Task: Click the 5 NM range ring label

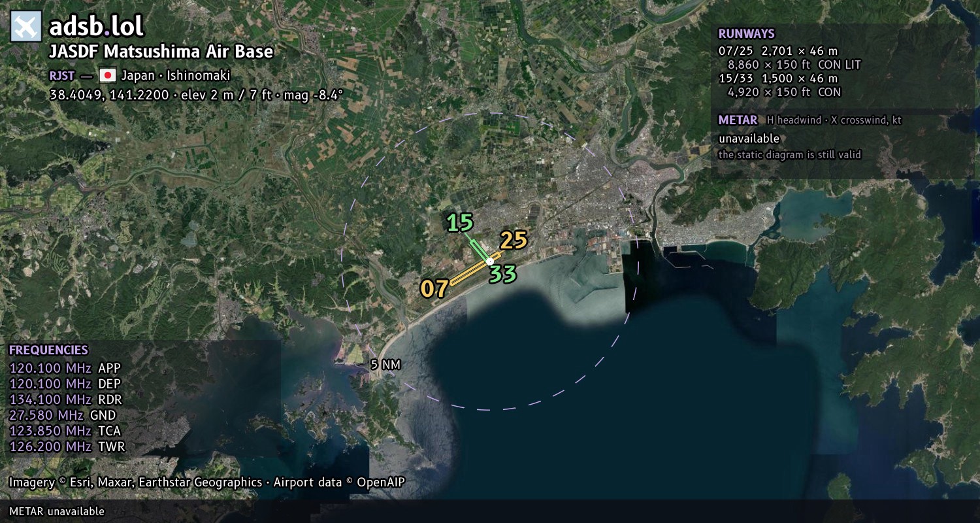Action: (x=385, y=365)
